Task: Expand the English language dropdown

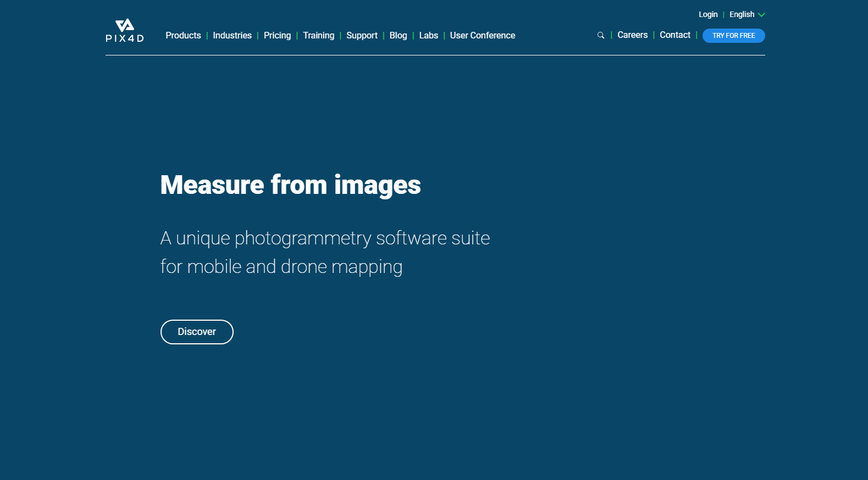Action: (747, 14)
